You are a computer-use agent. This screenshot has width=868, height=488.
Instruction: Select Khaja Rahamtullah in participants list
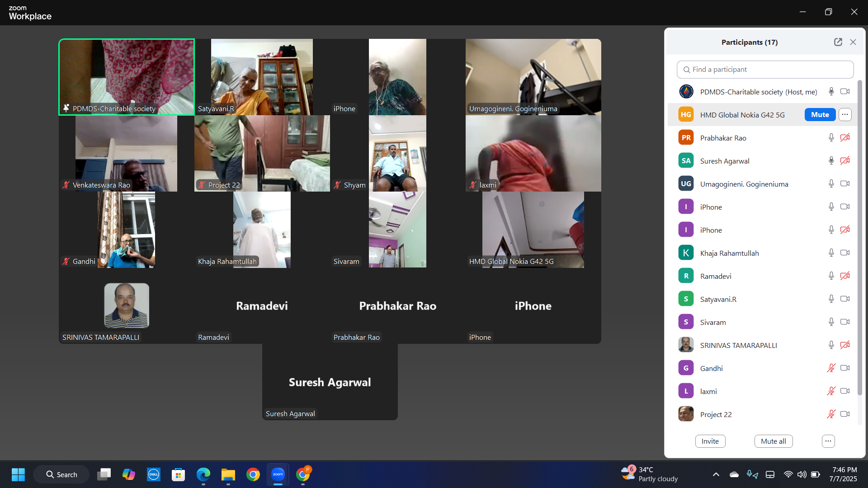[763, 253]
